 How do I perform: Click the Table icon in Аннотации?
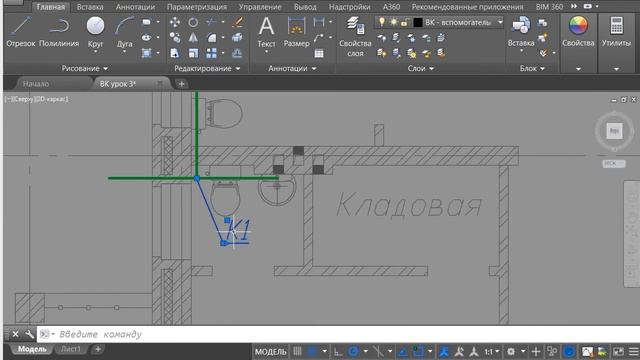point(319,53)
